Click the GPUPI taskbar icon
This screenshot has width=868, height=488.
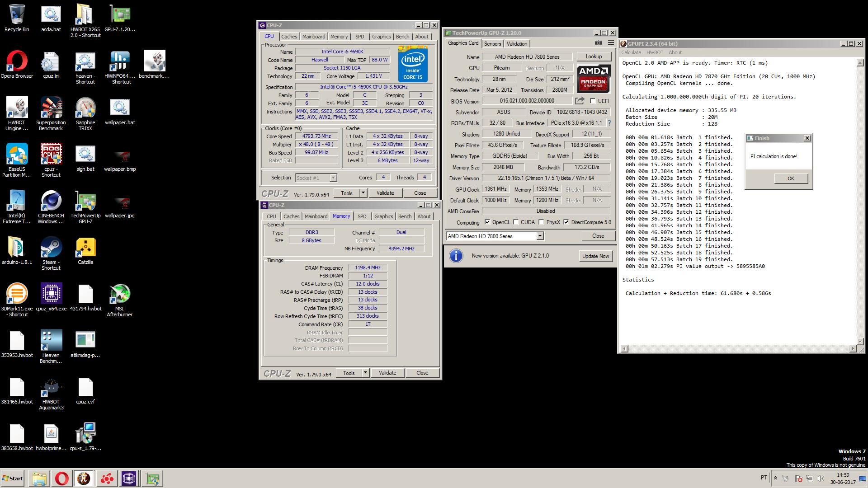tap(83, 479)
